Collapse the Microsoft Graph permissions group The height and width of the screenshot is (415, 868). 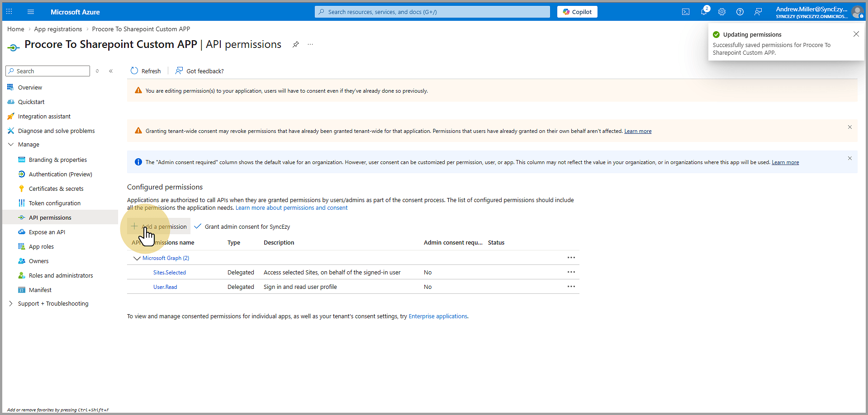coord(137,258)
